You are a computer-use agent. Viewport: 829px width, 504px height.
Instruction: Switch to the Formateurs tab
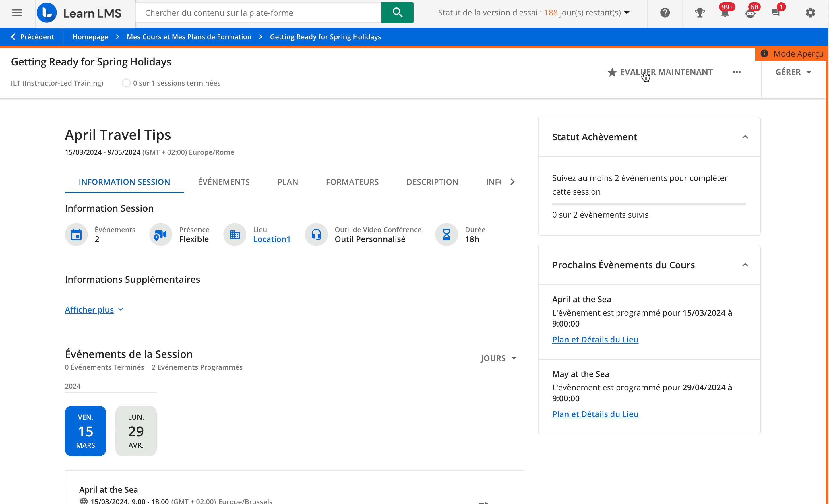tap(352, 182)
